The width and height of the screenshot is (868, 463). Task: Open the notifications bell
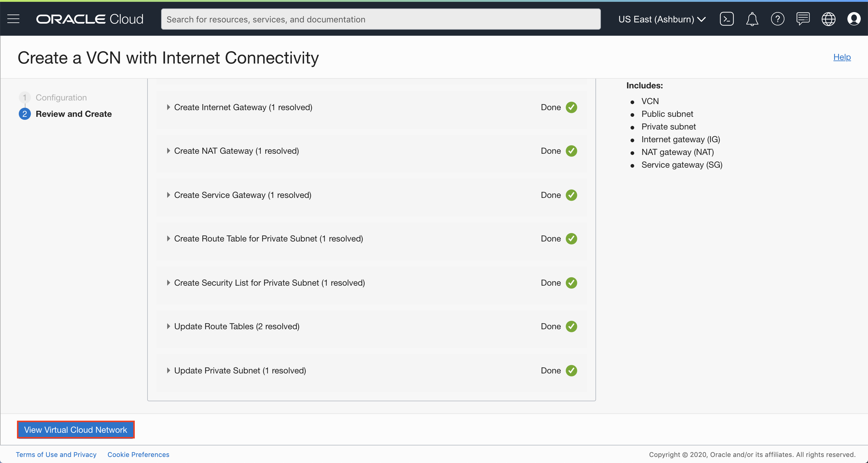(x=752, y=19)
